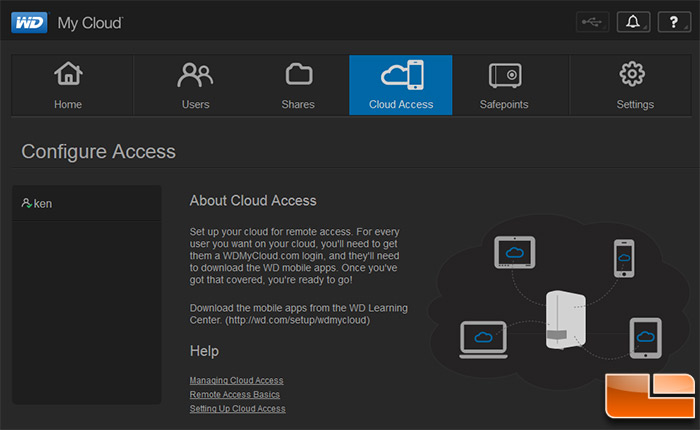700x430 pixels.
Task: Open the Setting Up Cloud Access link
Action: (238, 409)
